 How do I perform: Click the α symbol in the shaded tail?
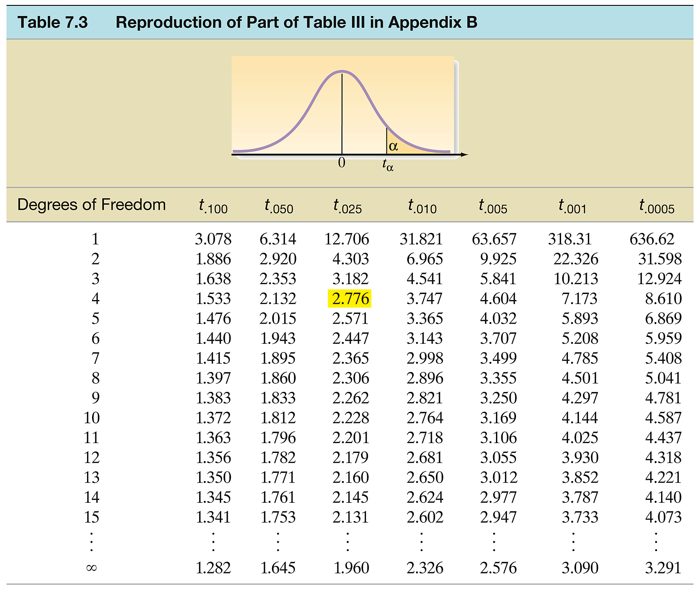[x=393, y=146]
